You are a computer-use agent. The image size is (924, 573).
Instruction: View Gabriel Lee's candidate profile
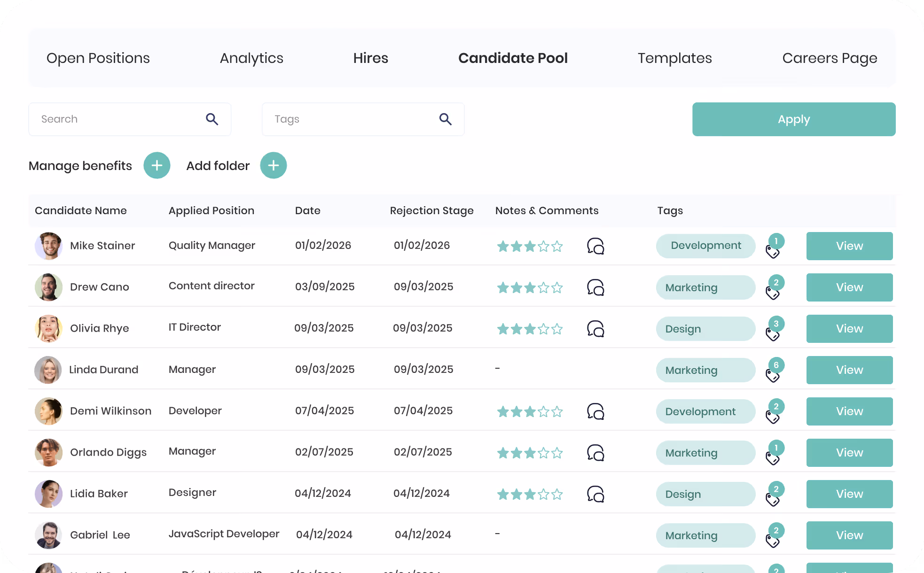(x=849, y=535)
